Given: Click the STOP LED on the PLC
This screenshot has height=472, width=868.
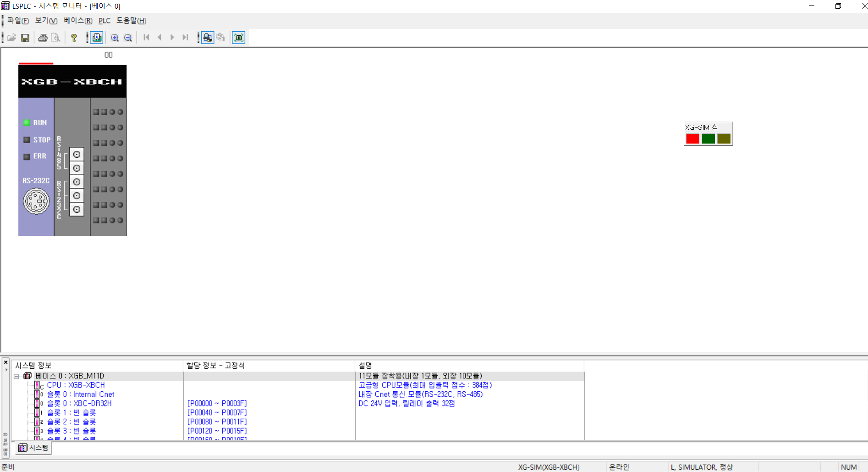Looking at the screenshot, I should (27, 139).
